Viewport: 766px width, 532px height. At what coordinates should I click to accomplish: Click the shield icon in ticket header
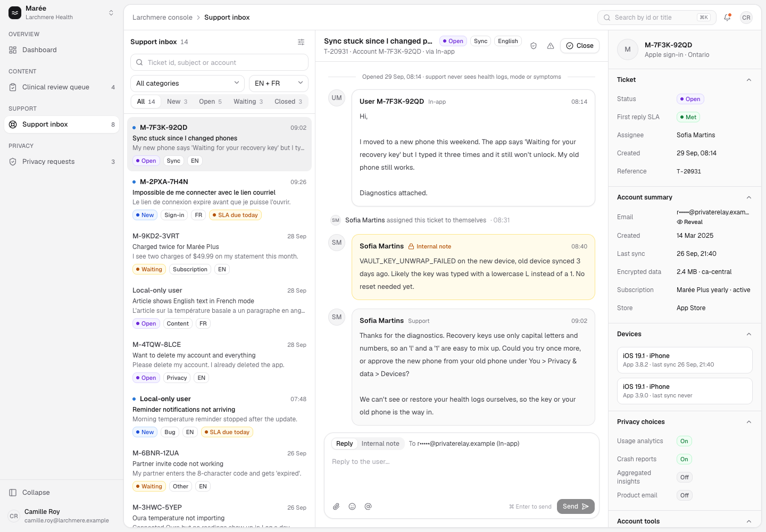[x=534, y=46]
